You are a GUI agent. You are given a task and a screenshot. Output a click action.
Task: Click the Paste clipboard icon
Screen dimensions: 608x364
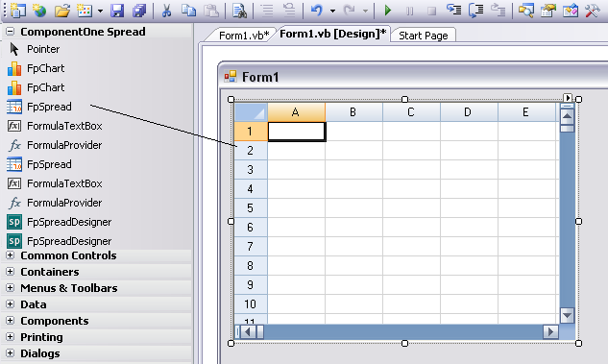[211, 11]
